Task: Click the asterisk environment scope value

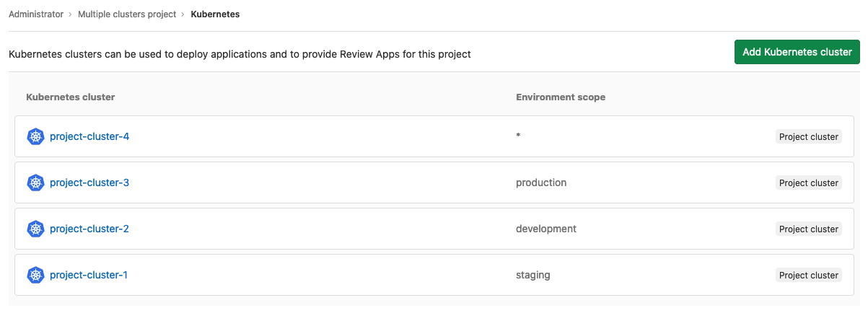Action: 518,136
